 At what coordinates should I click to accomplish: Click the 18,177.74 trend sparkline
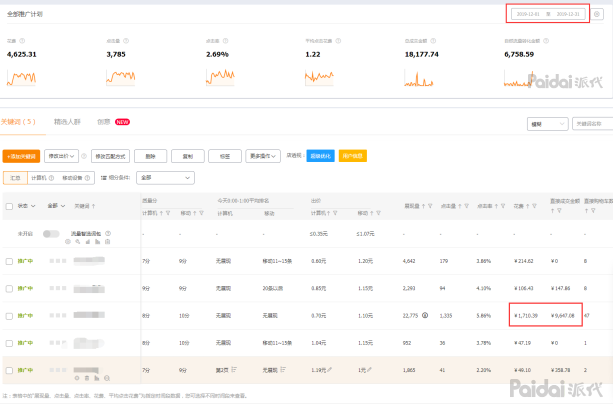click(419, 78)
